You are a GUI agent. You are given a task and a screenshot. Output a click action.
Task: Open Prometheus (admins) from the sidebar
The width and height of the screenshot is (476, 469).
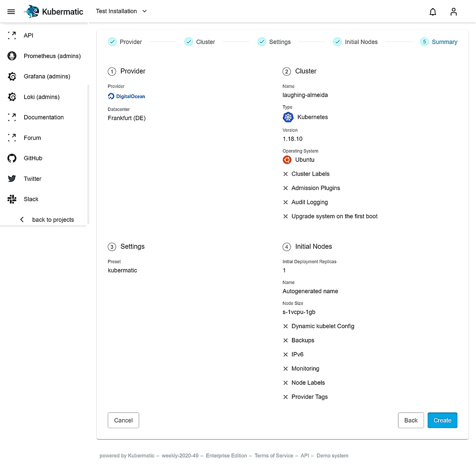[52, 56]
